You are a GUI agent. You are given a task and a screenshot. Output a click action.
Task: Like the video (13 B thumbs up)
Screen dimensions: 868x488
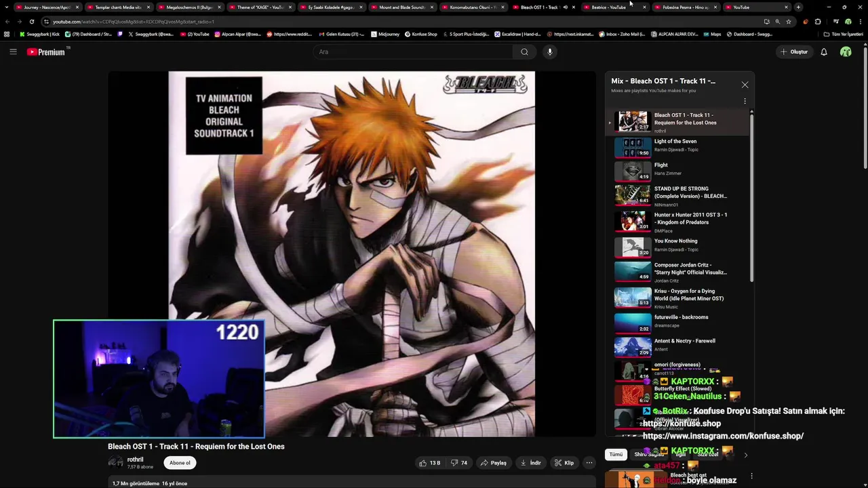[430, 463]
